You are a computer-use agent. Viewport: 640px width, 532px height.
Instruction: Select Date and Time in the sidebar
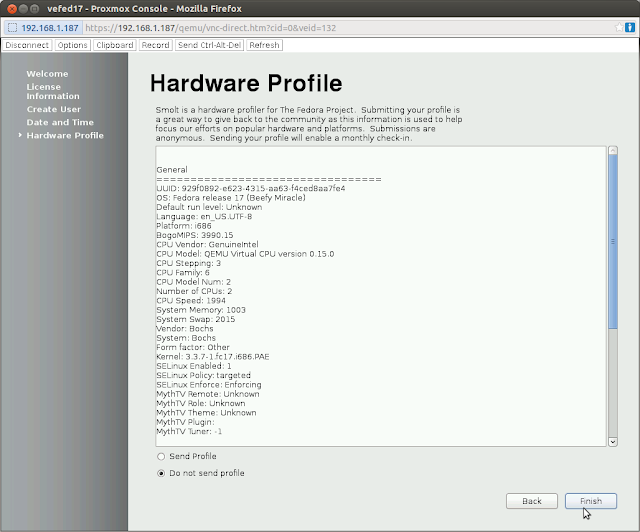[x=60, y=122]
